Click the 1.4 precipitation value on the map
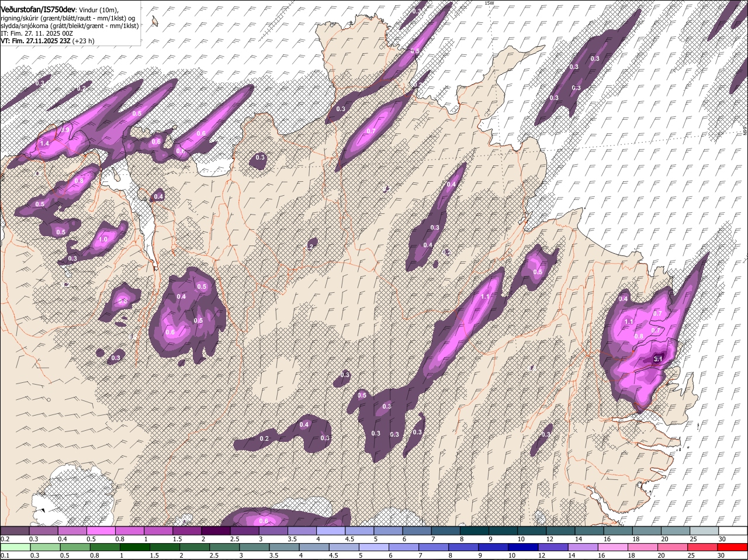 coord(44,143)
